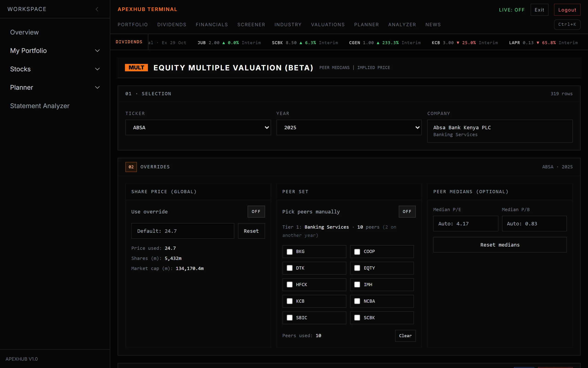Switch to the SCREENER tab
The height and width of the screenshot is (368, 588).
click(x=251, y=25)
